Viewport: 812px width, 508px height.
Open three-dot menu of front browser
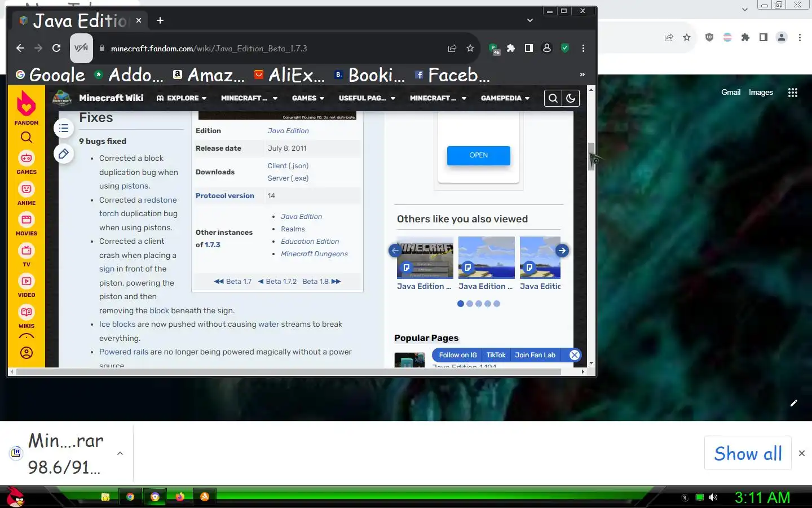tap(583, 49)
